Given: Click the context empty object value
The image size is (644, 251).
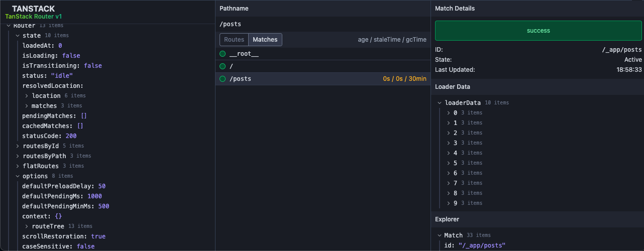Looking at the screenshot, I should [x=58, y=216].
